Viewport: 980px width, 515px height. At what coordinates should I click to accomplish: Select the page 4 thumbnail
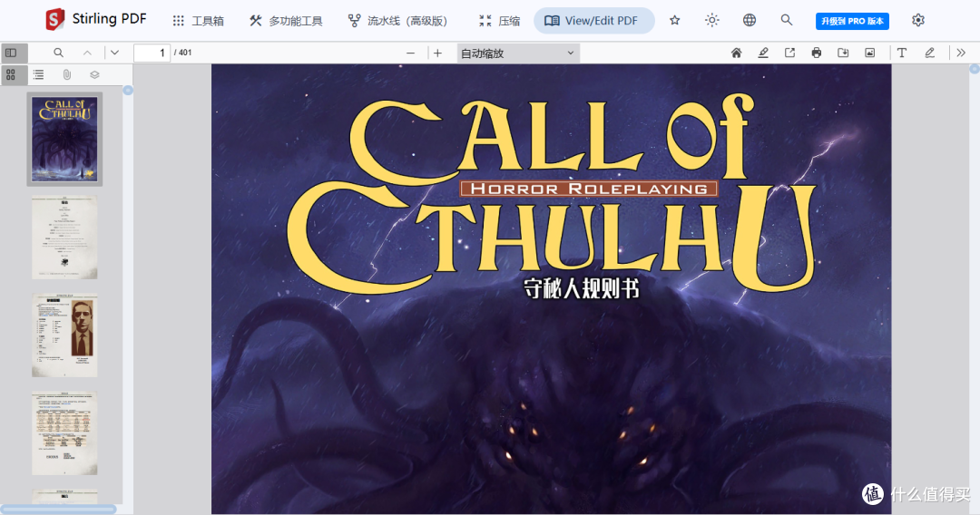[x=64, y=433]
